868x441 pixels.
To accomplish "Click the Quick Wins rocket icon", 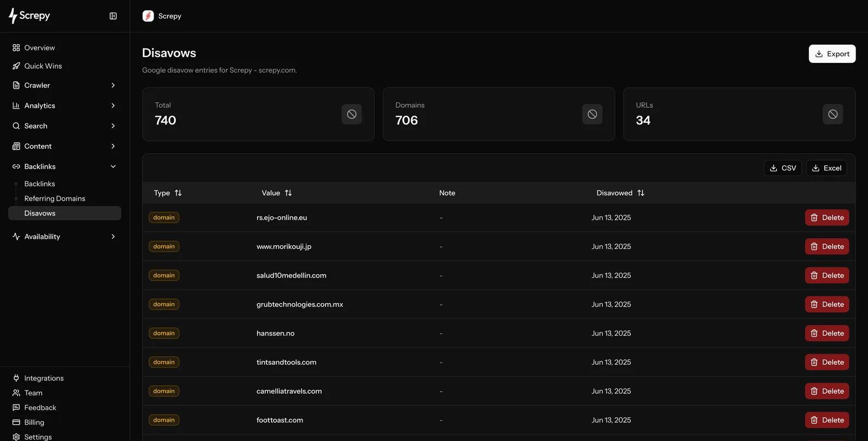I will pos(16,66).
